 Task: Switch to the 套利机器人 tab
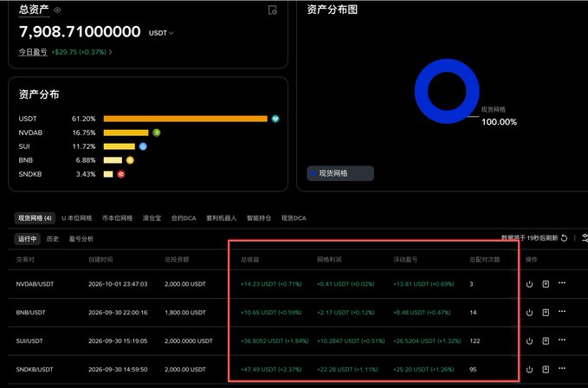(x=221, y=218)
